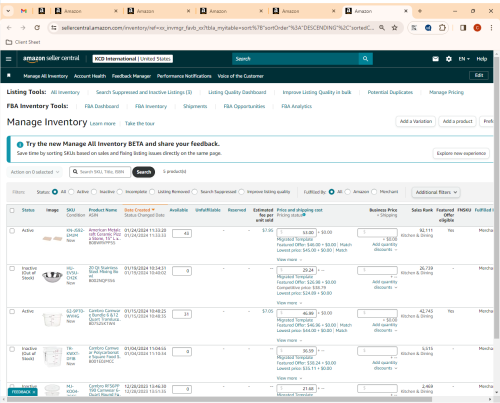500x403 pixels.
Task: Open the EN language dropdown
Action: coord(464,59)
